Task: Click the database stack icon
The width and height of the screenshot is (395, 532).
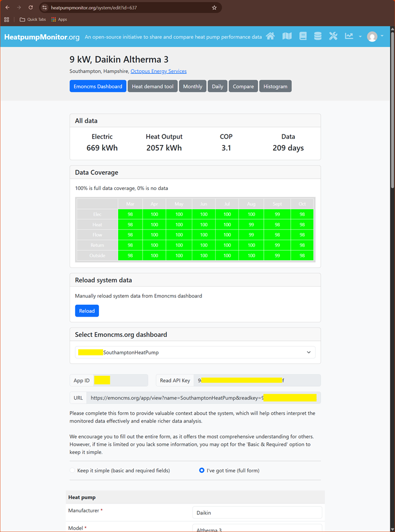Action: (x=318, y=36)
